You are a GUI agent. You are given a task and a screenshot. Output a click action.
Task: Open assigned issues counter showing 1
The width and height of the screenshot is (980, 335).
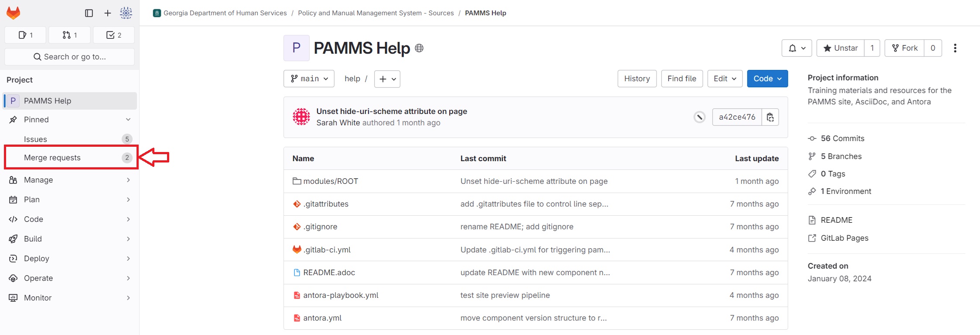[26, 35]
